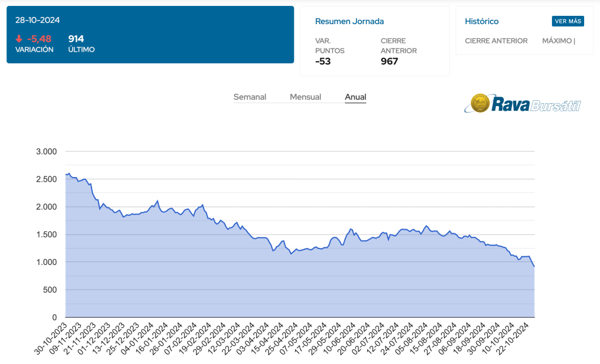600x364 pixels.
Task: Switch to the Mensual chart view
Action: (x=305, y=97)
